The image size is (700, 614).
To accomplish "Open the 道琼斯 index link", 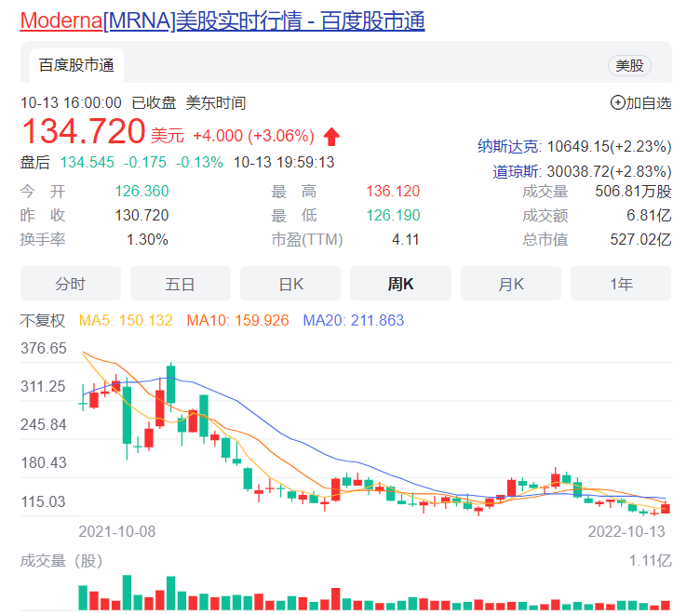I will (517, 171).
